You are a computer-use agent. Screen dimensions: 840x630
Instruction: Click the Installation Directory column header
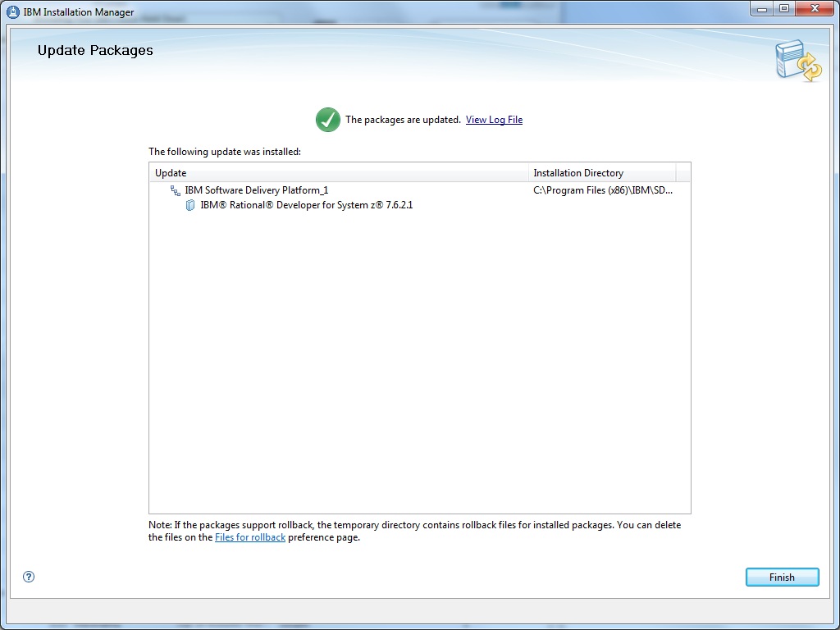(602, 173)
